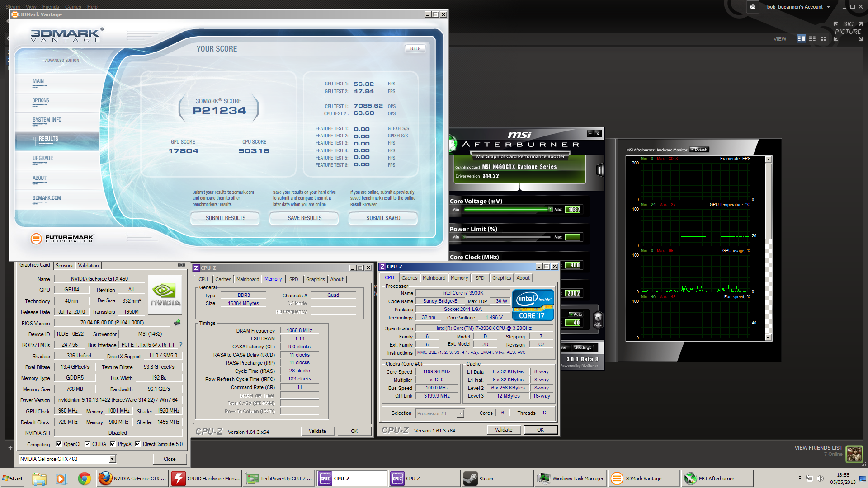Click the Start button on the taskbar
Image resolution: width=868 pixels, height=488 pixels.
coord(13,479)
